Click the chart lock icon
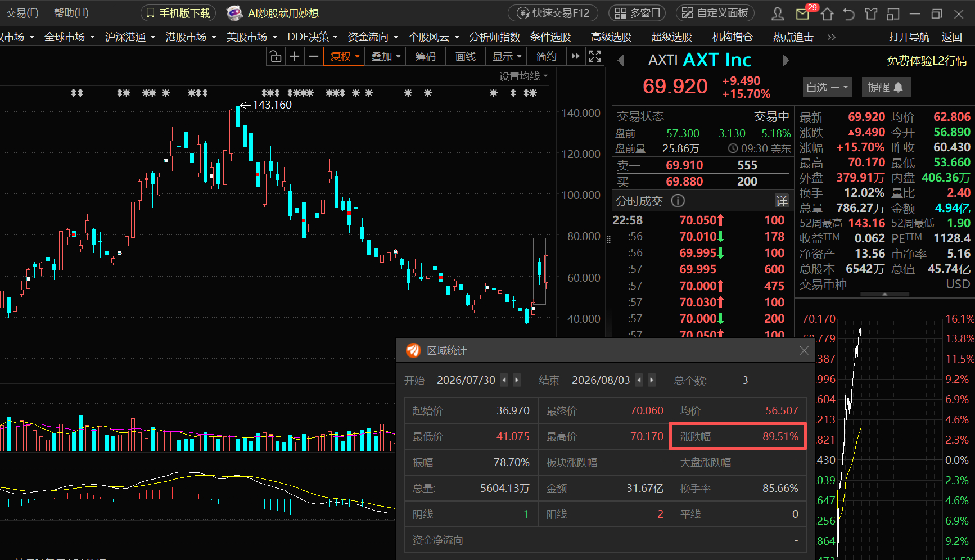 pos(275,56)
